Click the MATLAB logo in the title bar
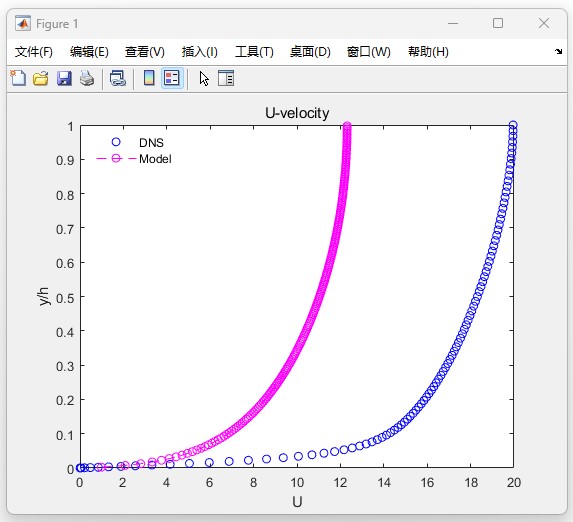The image size is (573, 522). pyautogui.click(x=23, y=23)
